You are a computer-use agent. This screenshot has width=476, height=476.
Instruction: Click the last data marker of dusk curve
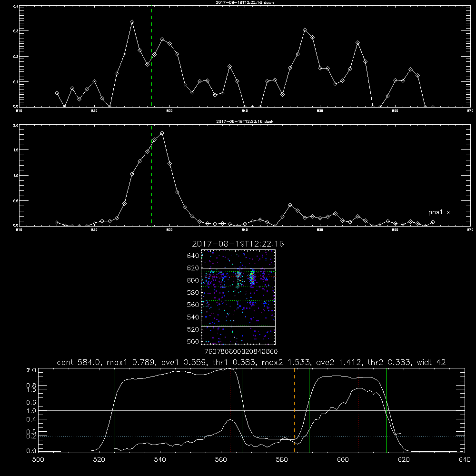433,222
